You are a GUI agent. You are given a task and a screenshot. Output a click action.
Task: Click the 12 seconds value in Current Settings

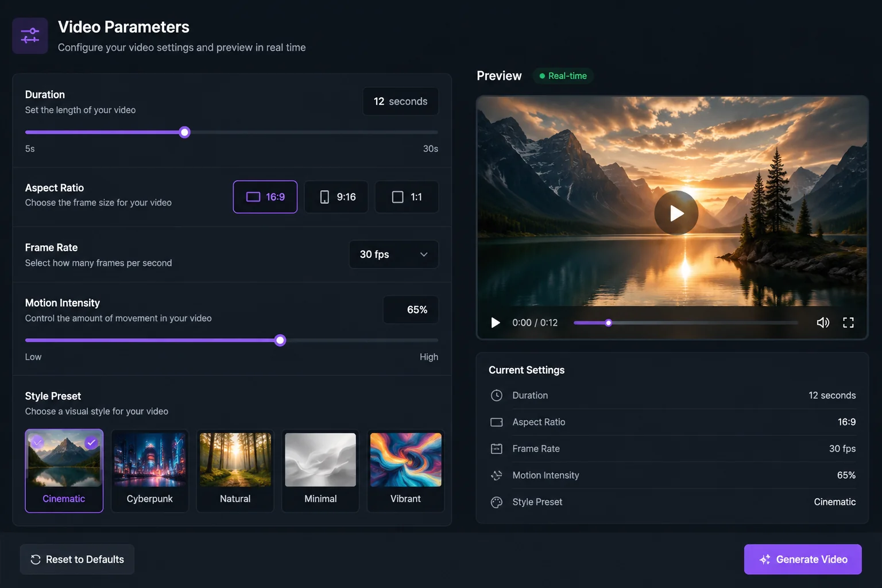(832, 396)
